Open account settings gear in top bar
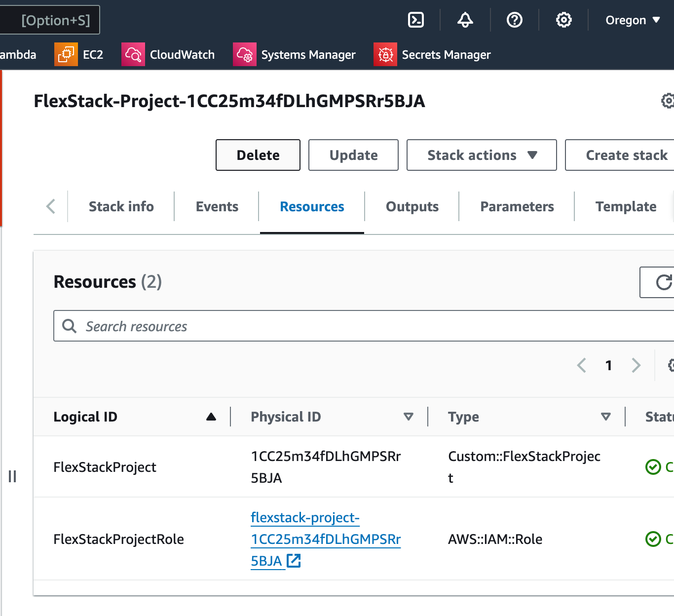674x616 pixels. pos(563,20)
